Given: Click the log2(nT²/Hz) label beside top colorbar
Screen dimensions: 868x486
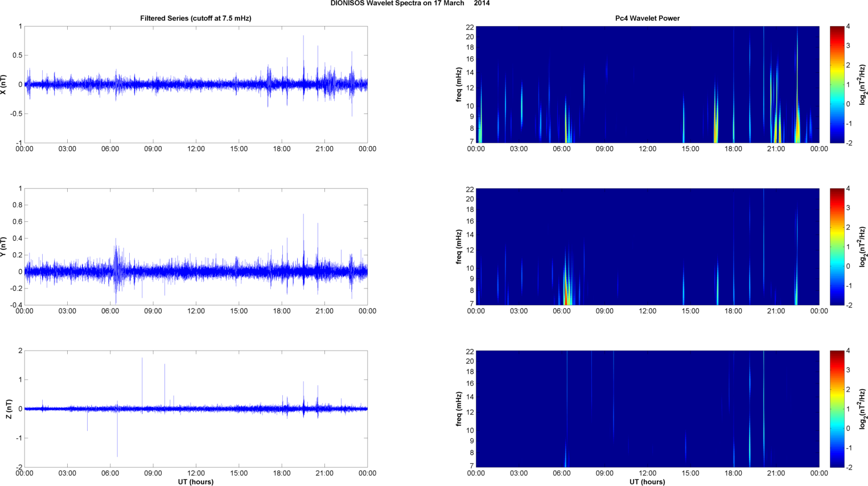Looking at the screenshot, I should click(x=863, y=84).
